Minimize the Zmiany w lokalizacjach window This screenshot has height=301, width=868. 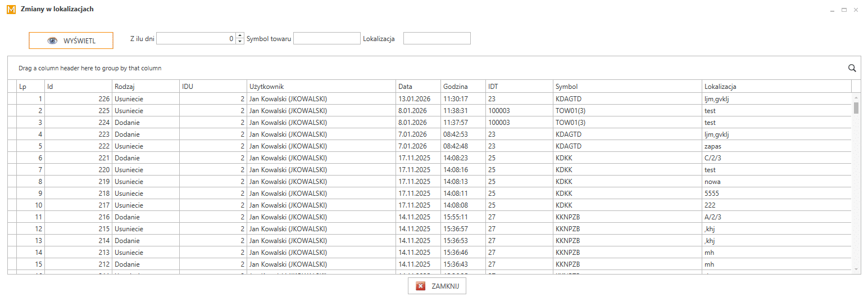tap(832, 10)
